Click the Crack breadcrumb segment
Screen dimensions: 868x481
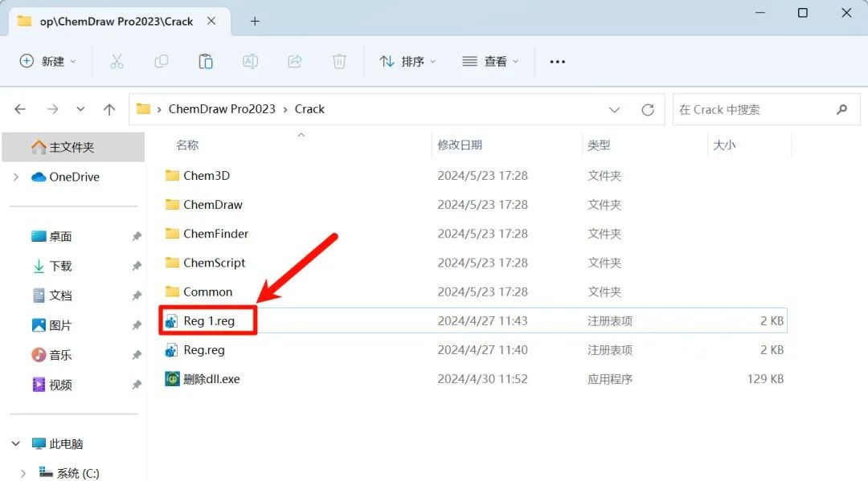(x=309, y=109)
